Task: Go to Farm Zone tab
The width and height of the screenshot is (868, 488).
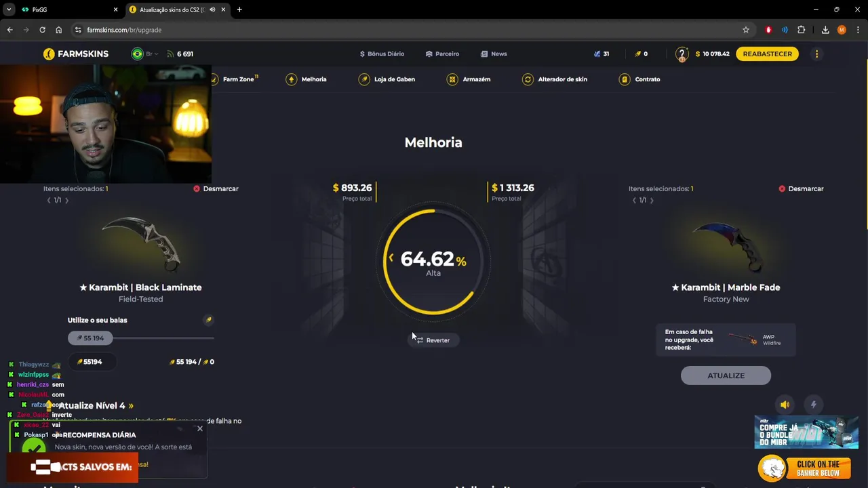Action: (234, 79)
